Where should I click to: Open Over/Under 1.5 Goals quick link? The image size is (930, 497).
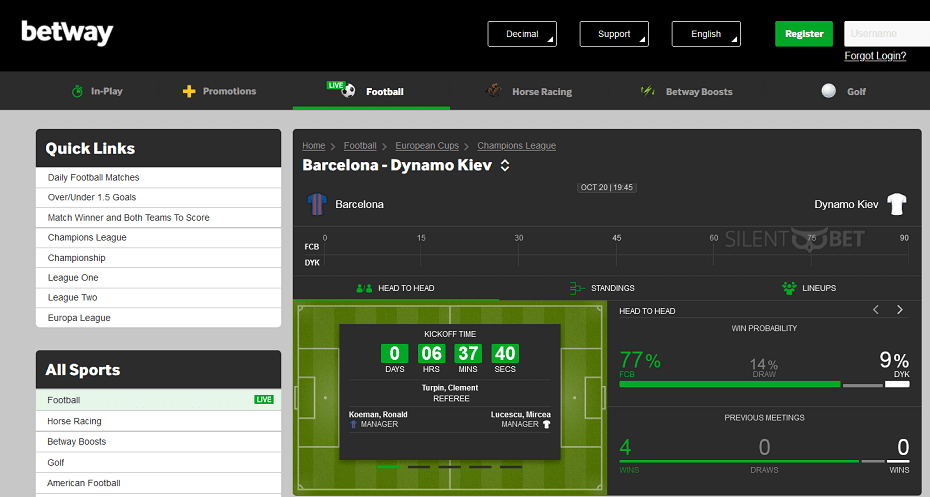[158, 197]
